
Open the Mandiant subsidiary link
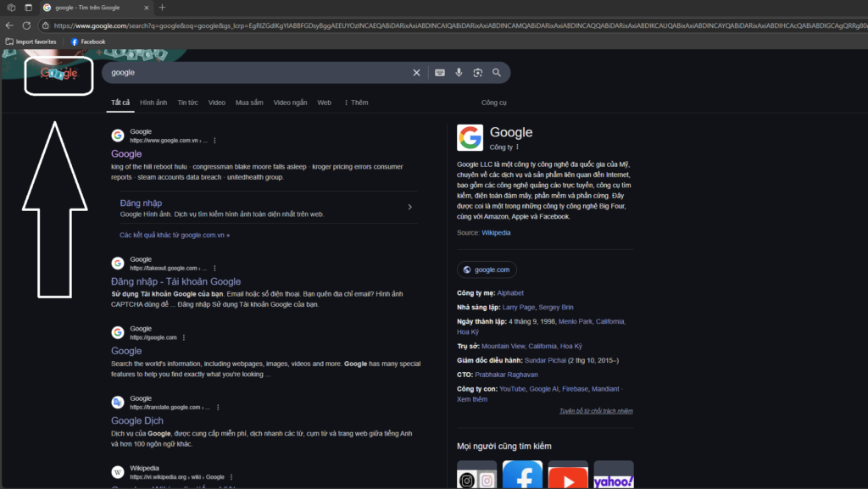[x=605, y=389]
